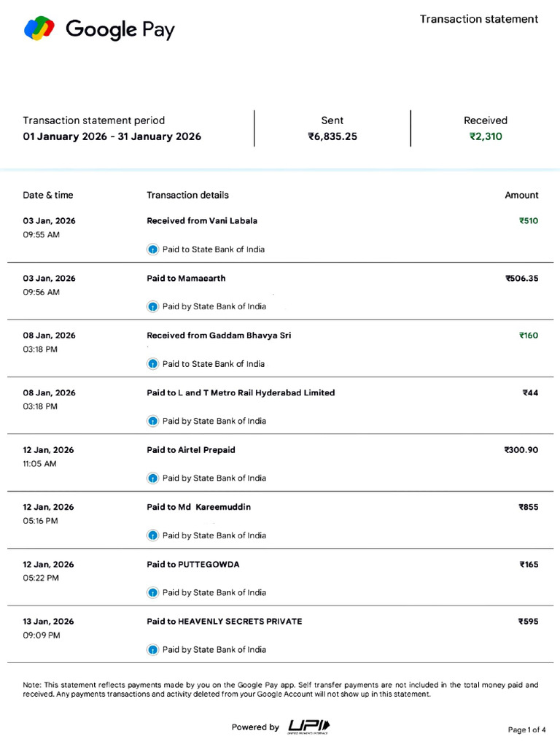Click the ₹6,835.25 Sent total
Screen dimensions: 560x747
pos(332,136)
